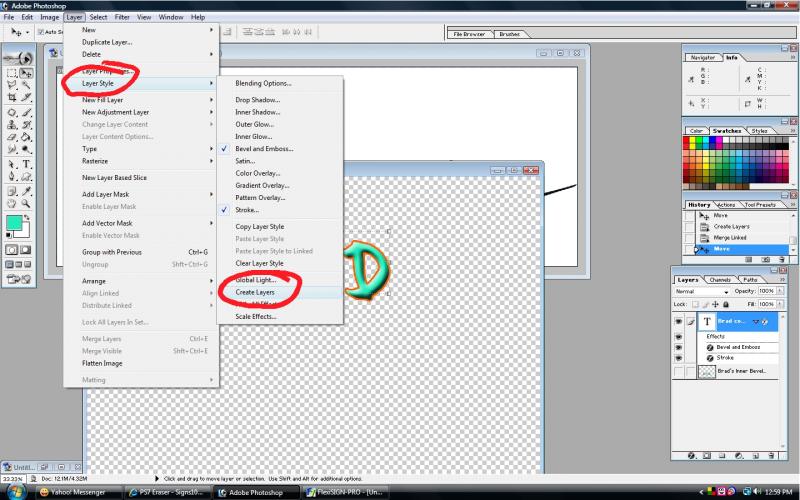Viewport: 800px width, 500px height.
Task: Select the Eyedropper tool
Action: click(x=26, y=191)
